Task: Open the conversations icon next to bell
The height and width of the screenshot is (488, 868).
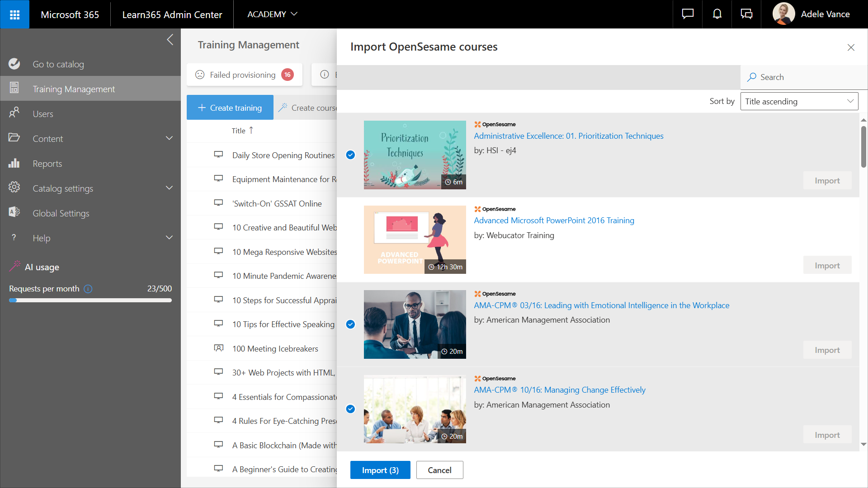Action: 746,14
